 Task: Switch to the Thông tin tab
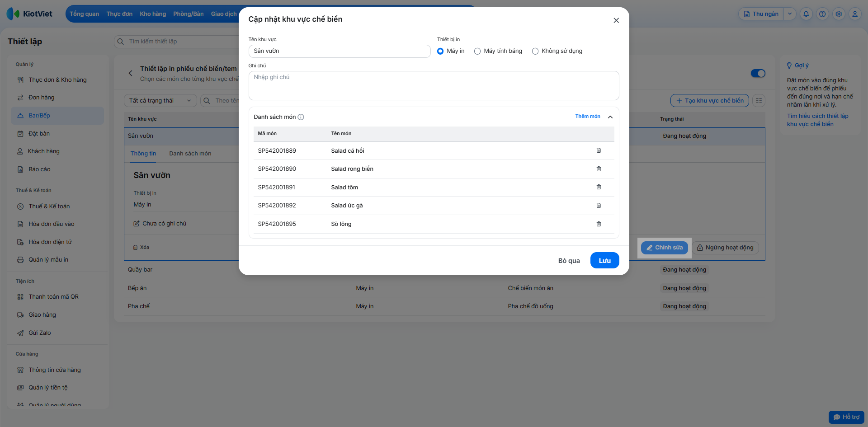[143, 154]
